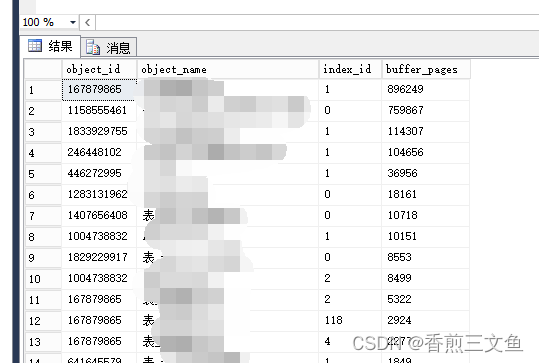Click object_id cell 1004738832 in row 10
The height and width of the screenshot is (363, 539).
pyautogui.click(x=99, y=278)
